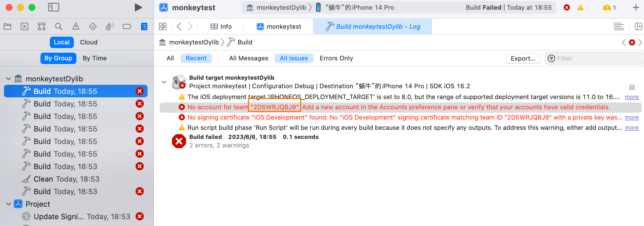
Task: Show All Messages in build log
Action: tap(248, 58)
